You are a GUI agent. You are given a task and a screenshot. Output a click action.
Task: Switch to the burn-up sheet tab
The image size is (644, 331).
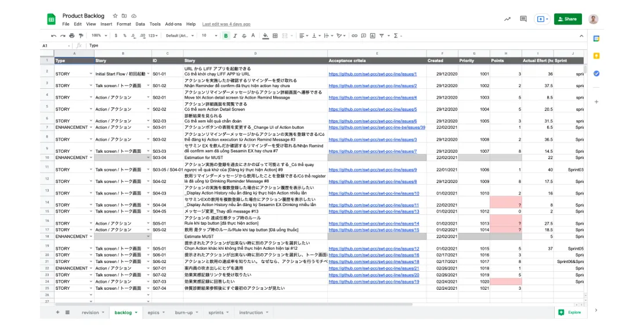pos(184,312)
